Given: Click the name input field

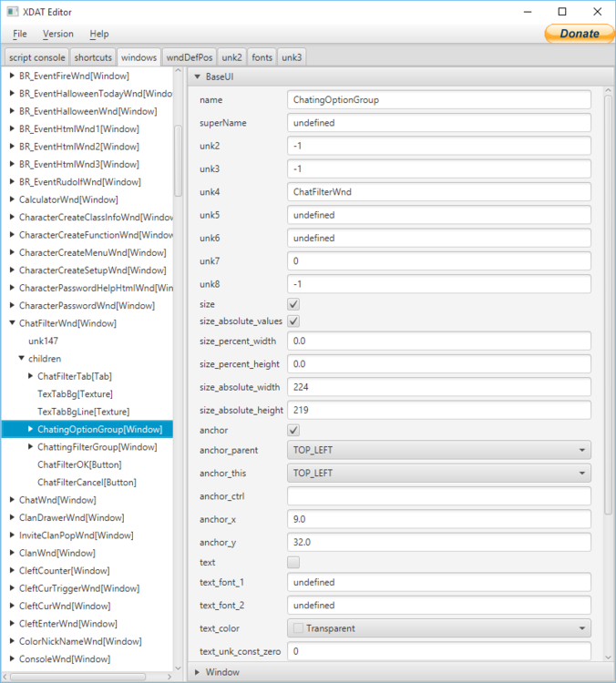Looking at the screenshot, I should pos(438,99).
